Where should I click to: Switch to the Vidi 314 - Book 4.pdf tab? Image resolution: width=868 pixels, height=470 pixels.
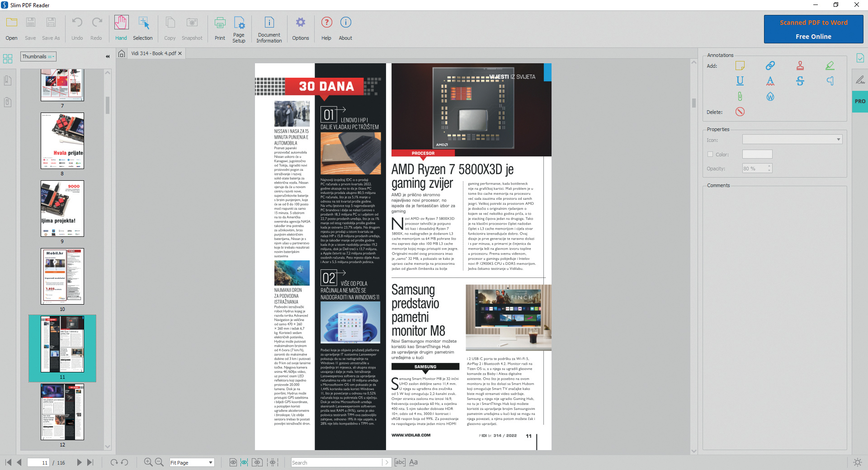pyautogui.click(x=154, y=53)
